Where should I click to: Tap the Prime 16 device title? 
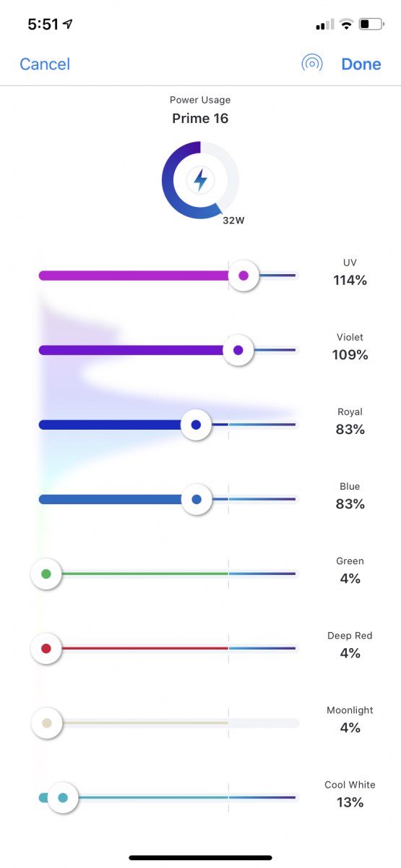[200, 118]
